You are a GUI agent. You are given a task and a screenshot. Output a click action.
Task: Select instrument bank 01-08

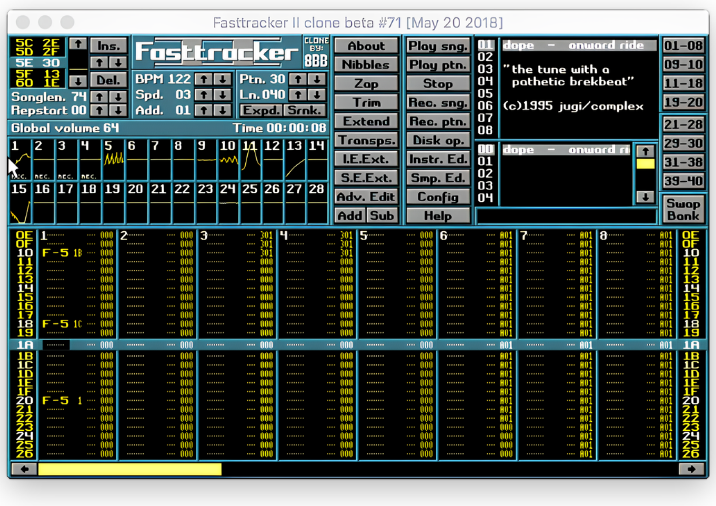(x=683, y=46)
